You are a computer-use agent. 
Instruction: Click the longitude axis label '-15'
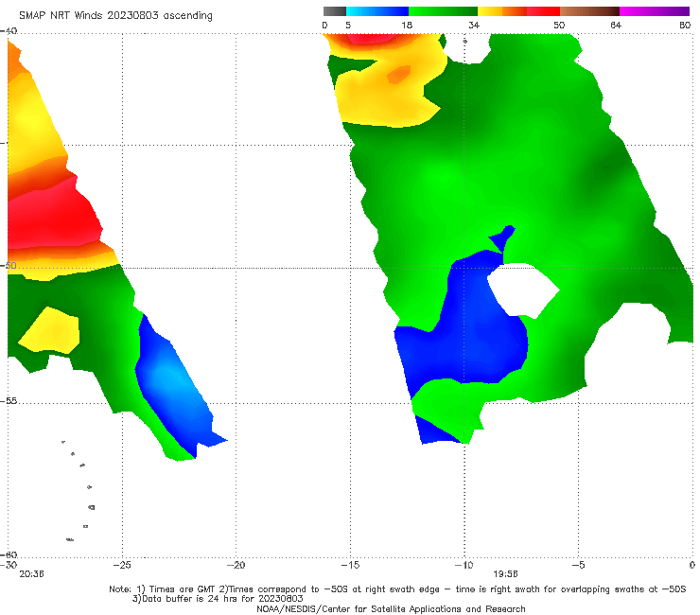tap(350, 565)
